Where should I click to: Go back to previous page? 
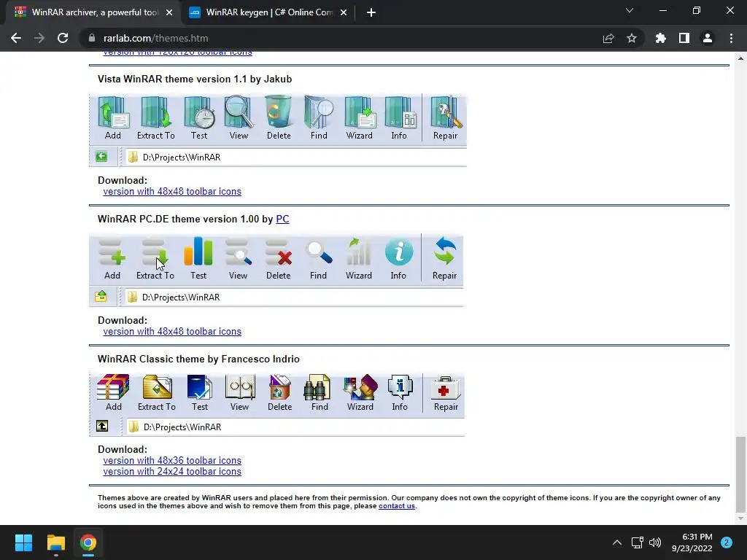click(x=16, y=38)
